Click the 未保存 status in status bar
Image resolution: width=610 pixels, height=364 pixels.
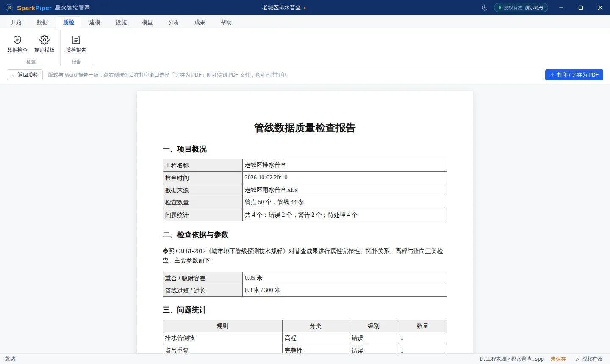(x=558, y=359)
